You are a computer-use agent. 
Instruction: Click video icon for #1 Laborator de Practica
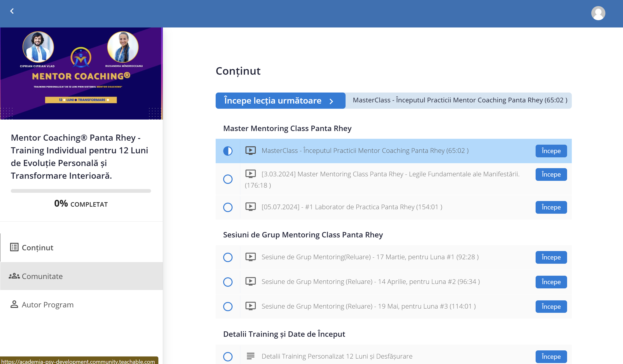tap(250, 207)
